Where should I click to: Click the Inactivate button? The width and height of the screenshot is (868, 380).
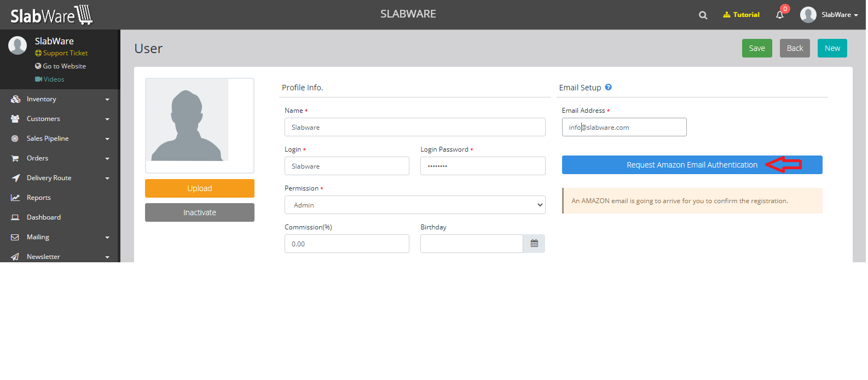[200, 212]
